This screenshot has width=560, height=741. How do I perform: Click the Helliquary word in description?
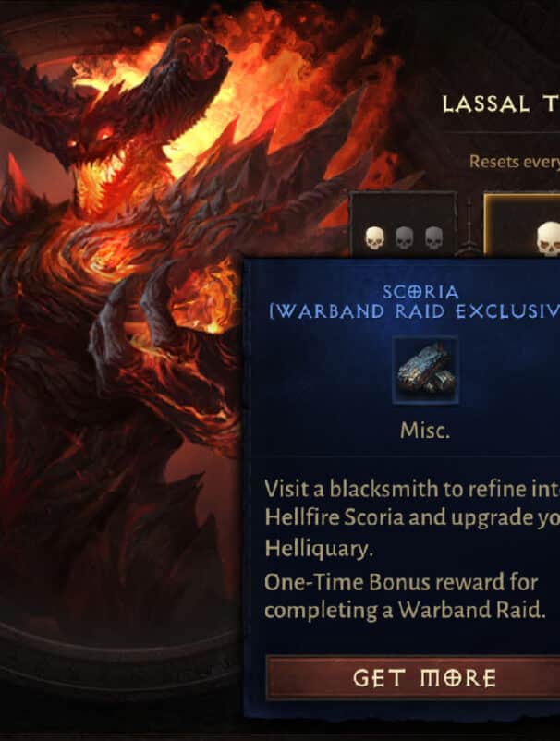point(319,548)
